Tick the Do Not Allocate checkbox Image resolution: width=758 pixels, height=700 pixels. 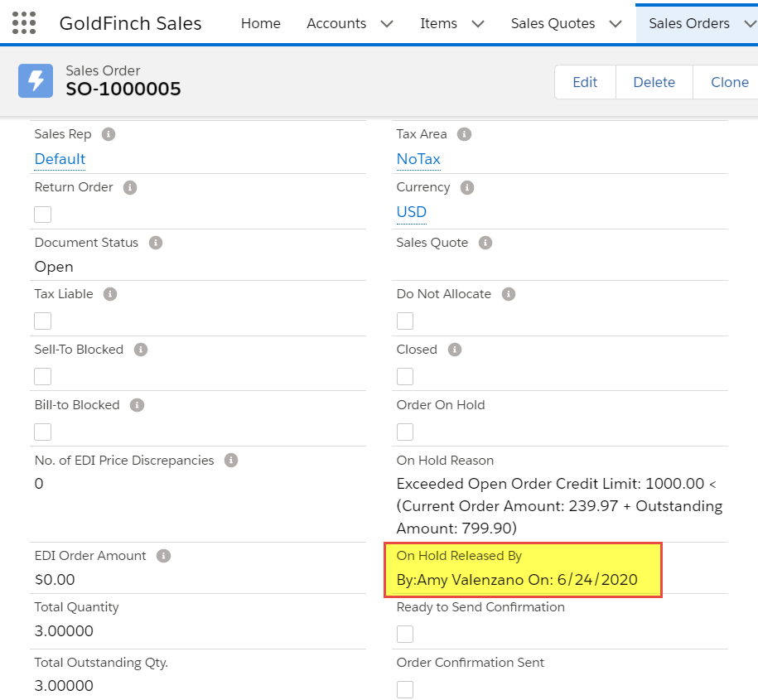tap(405, 321)
